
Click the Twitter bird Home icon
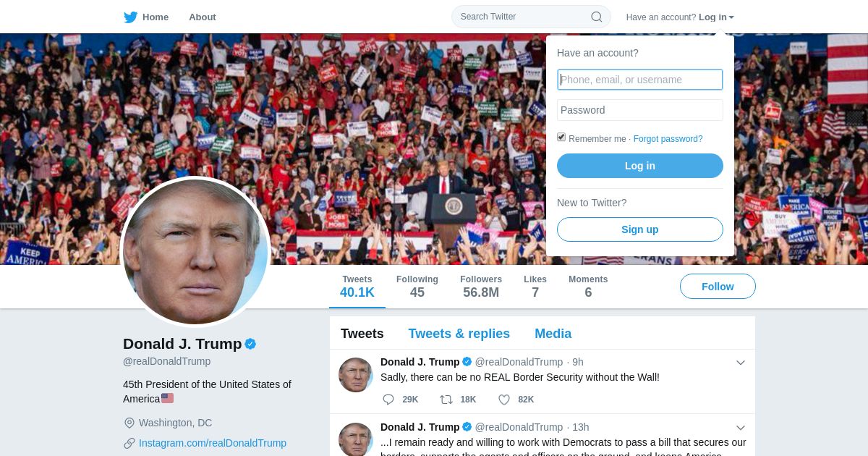[x=130, y=17]
